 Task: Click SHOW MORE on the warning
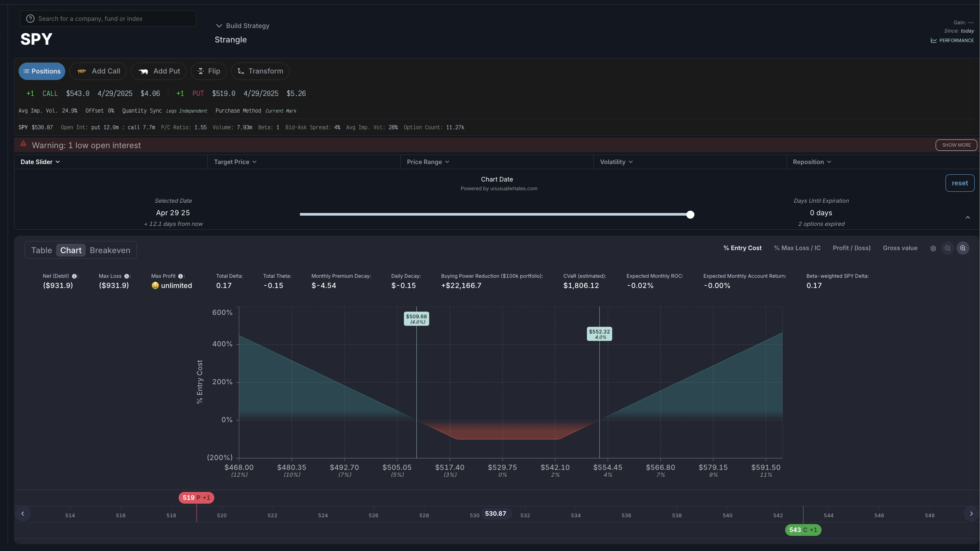(956, 145)
